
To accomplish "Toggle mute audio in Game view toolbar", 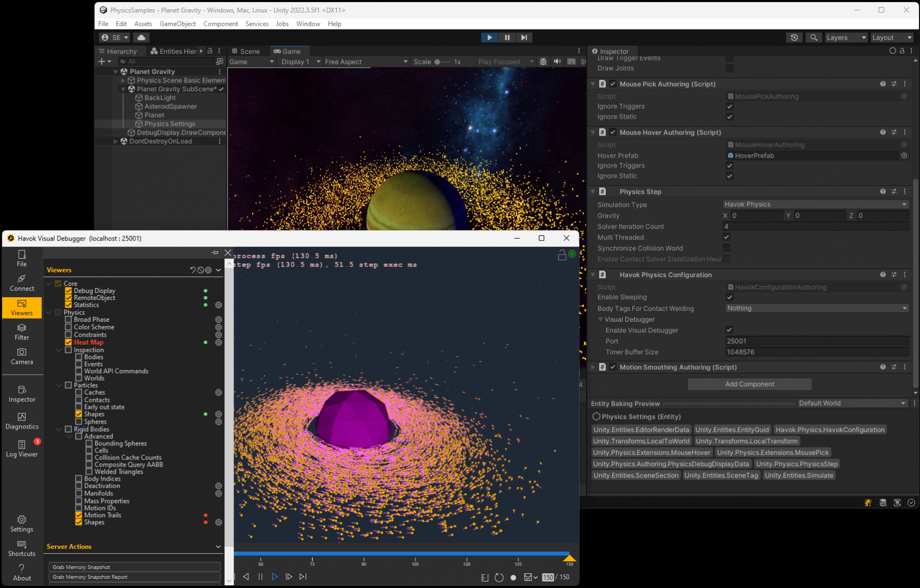I will click(557, 62).
